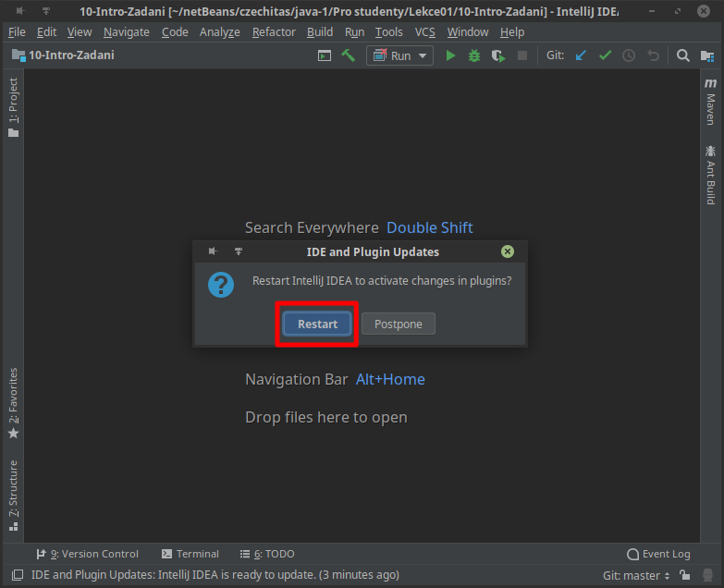
Task: Click the Git Commit checkmark icon
Action: click(x=605, y=55)
